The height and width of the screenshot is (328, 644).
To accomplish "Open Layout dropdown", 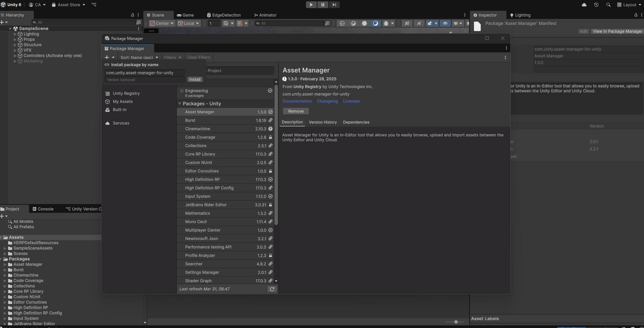I will [629, 5].
